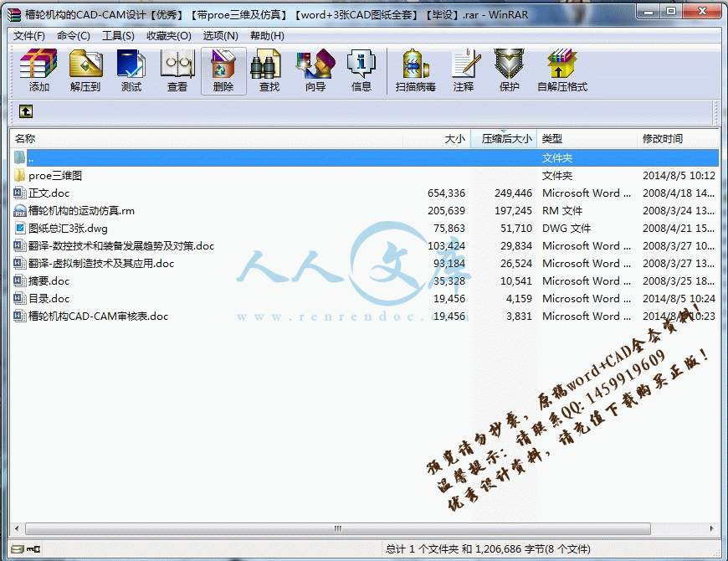Click the RM icon beside 槽轮机构的运动仿真.rm
The image size is (728, 561).
[19, 210]
